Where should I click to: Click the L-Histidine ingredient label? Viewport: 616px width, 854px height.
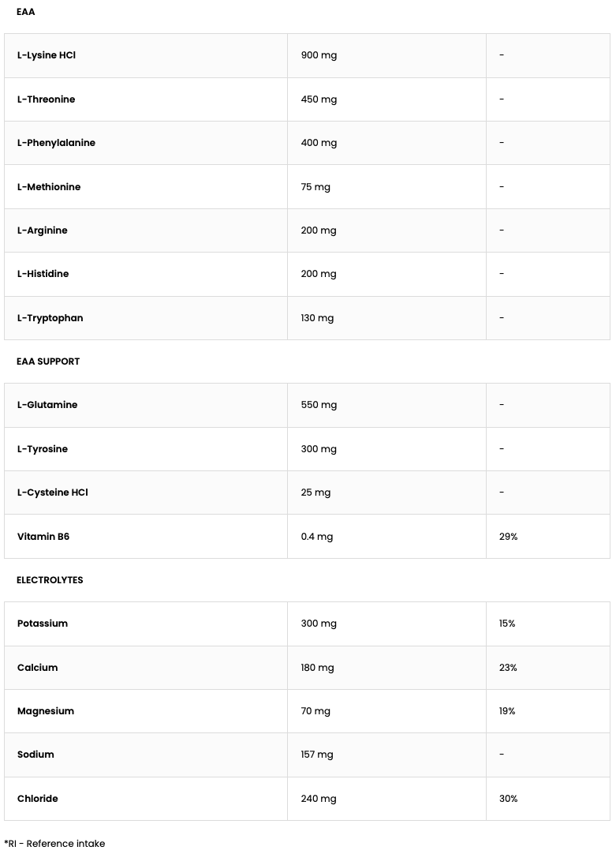coord(43,274)
